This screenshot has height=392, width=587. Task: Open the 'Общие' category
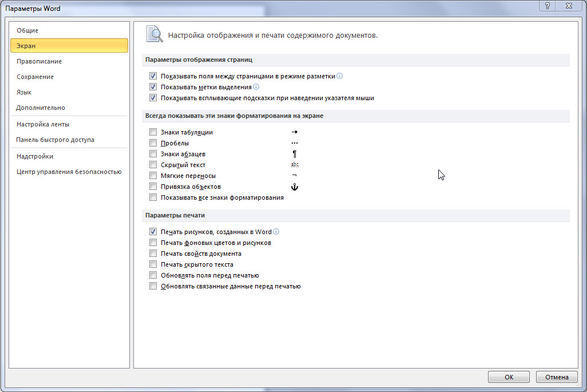click(69, 30)
